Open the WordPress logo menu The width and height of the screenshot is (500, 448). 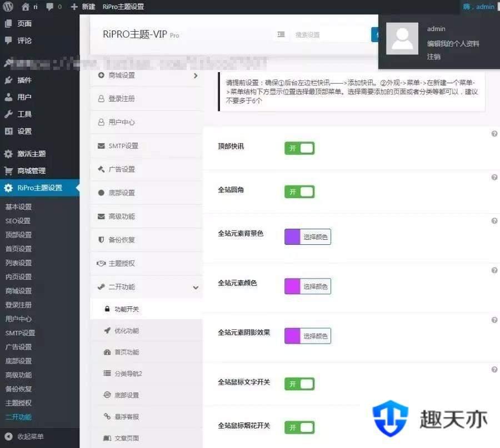(x=8, y=6)
